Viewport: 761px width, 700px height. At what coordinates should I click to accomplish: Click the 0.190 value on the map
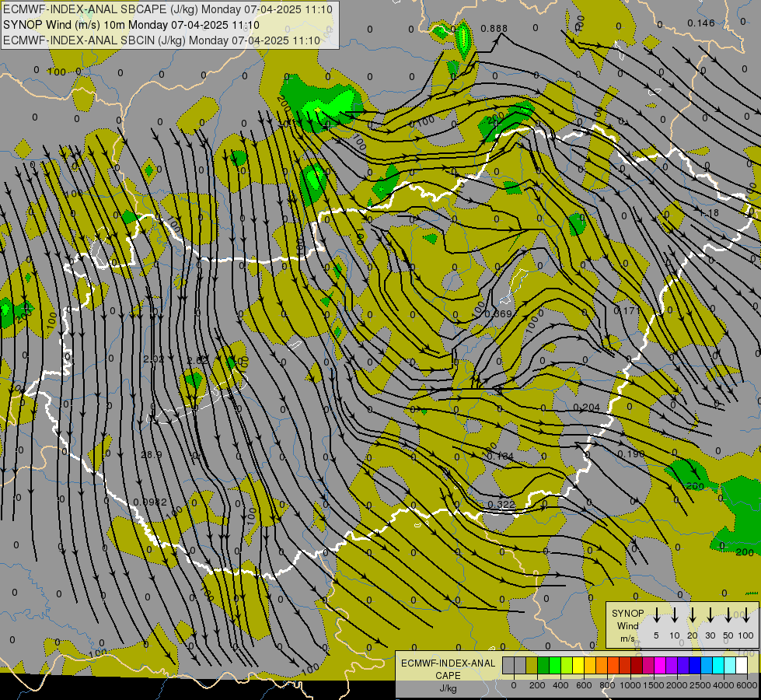click(631, 453)
